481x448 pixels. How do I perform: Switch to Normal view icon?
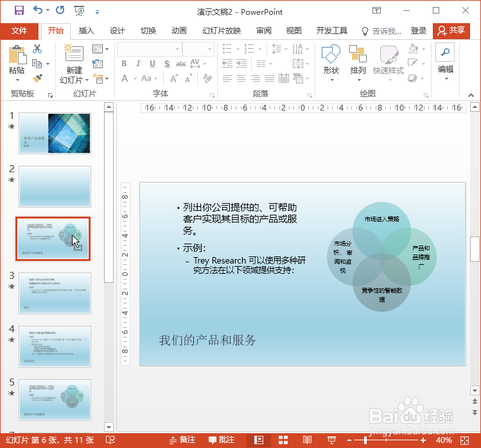pos(259,440)
